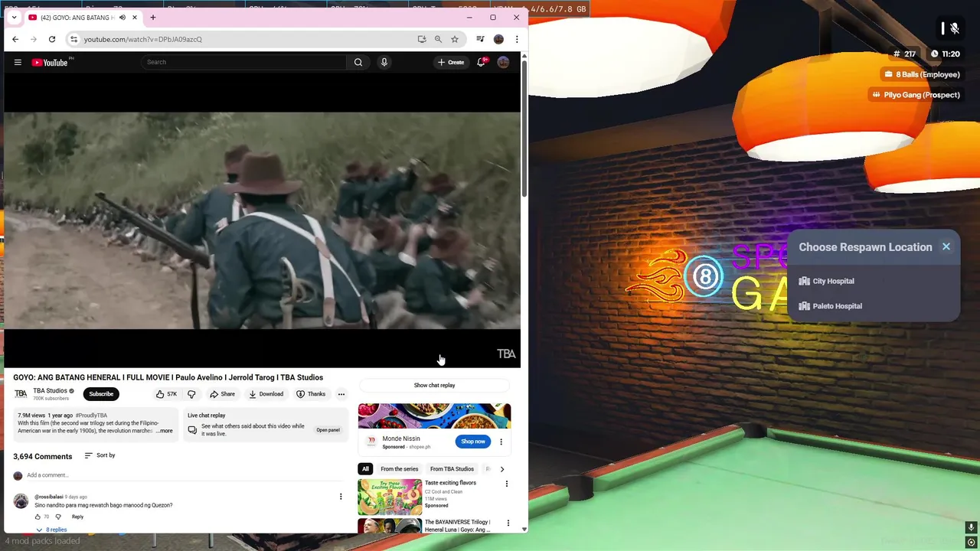Dislike rossibalasi's comment
This screenshot has height=551, width=980.
pos(58,517)
